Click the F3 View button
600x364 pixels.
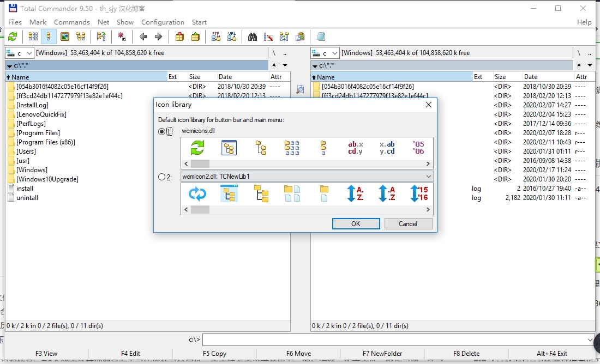point(46,353)
